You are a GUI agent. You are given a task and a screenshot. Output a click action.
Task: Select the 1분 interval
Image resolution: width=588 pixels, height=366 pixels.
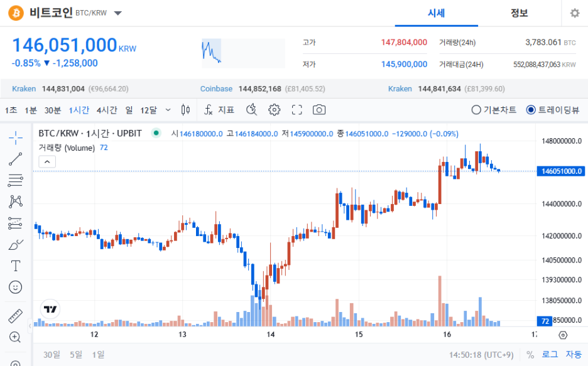31,110
